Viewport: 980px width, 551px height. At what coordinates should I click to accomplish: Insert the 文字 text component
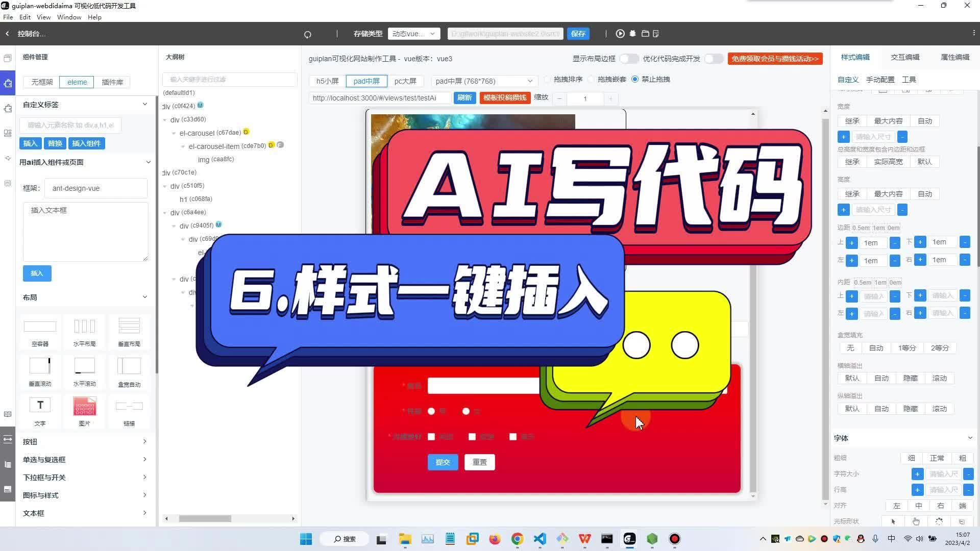(x=40, y=412)
